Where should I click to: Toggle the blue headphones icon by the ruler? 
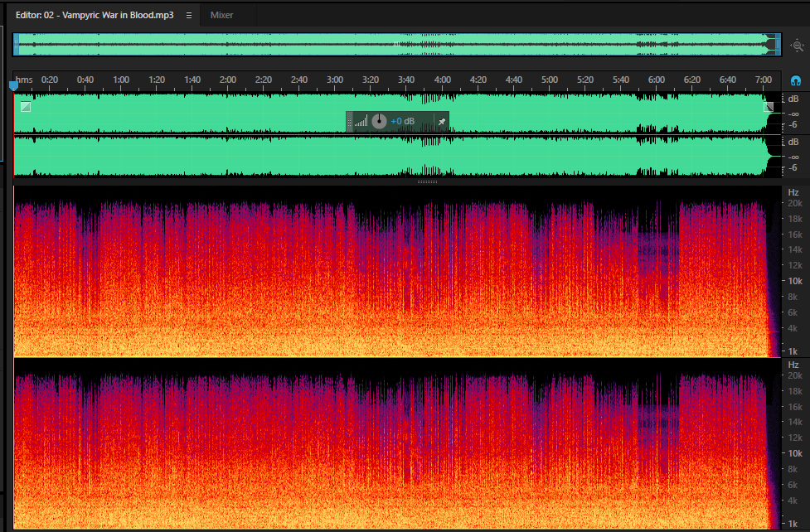coord(796,80)
